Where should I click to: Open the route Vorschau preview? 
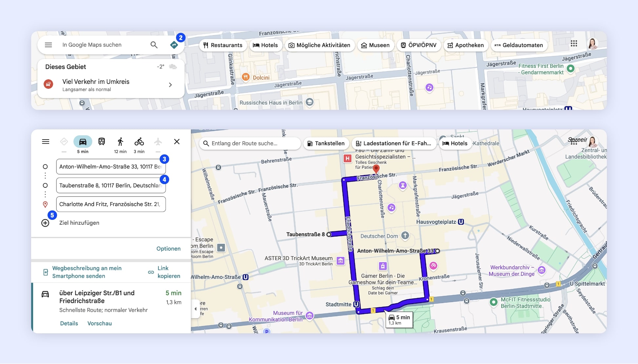99,323
